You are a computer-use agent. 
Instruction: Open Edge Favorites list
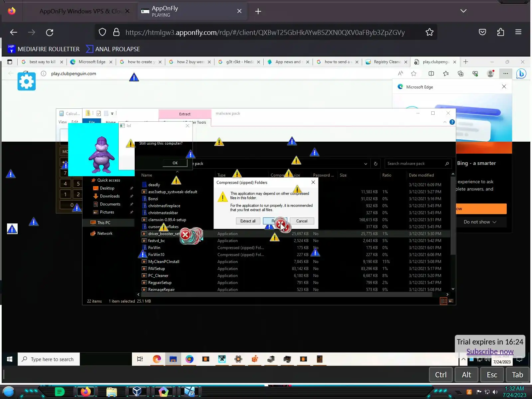[x=446, y=73]
